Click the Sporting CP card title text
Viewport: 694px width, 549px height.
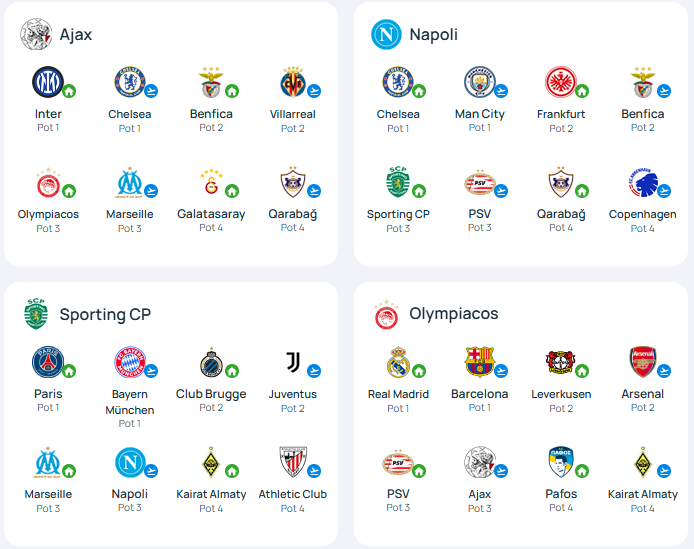click(105, 314)
